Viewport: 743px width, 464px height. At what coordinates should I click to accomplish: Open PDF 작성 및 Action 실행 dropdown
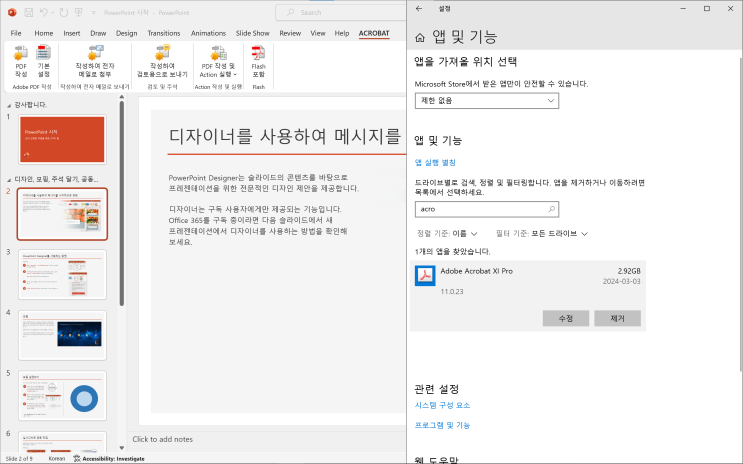(x=218, y=62)
